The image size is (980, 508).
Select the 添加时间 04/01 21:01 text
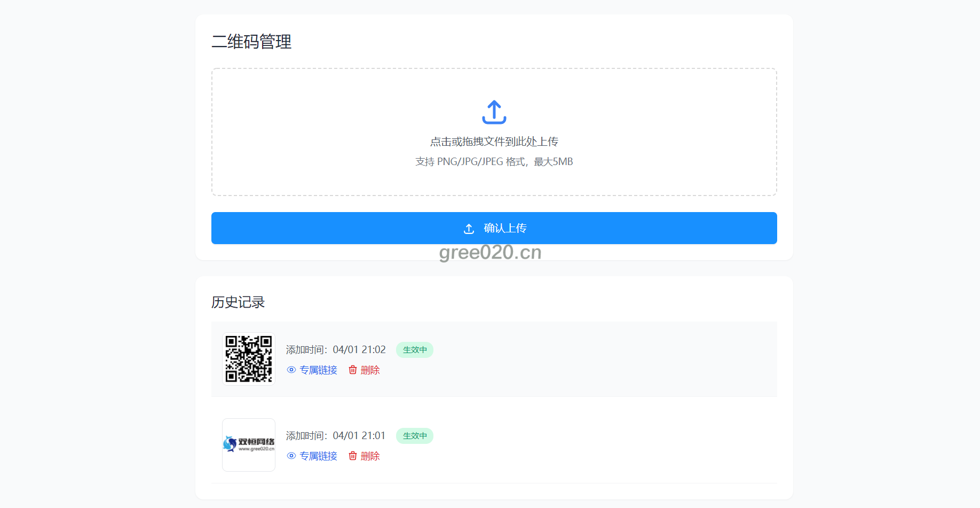pyautogui.click(x=336, y=436)
